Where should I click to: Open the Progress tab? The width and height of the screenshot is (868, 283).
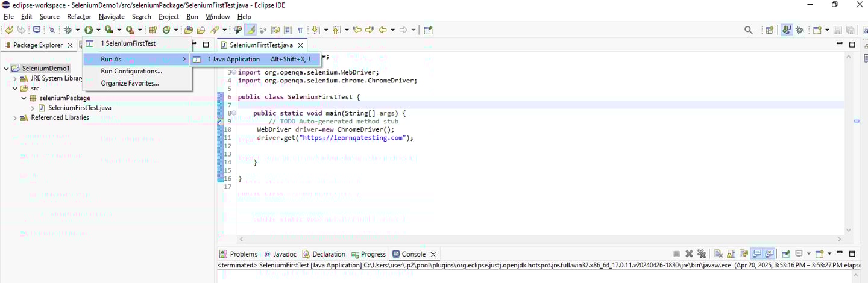coord(368,254)
